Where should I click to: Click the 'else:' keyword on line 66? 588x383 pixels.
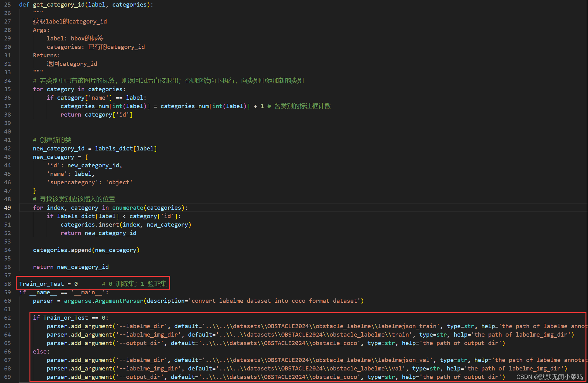[x=41, y=352]
